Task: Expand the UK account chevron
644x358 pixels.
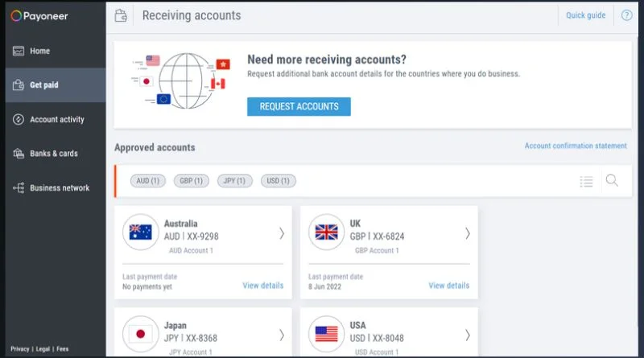Action: tap(468, 233)
